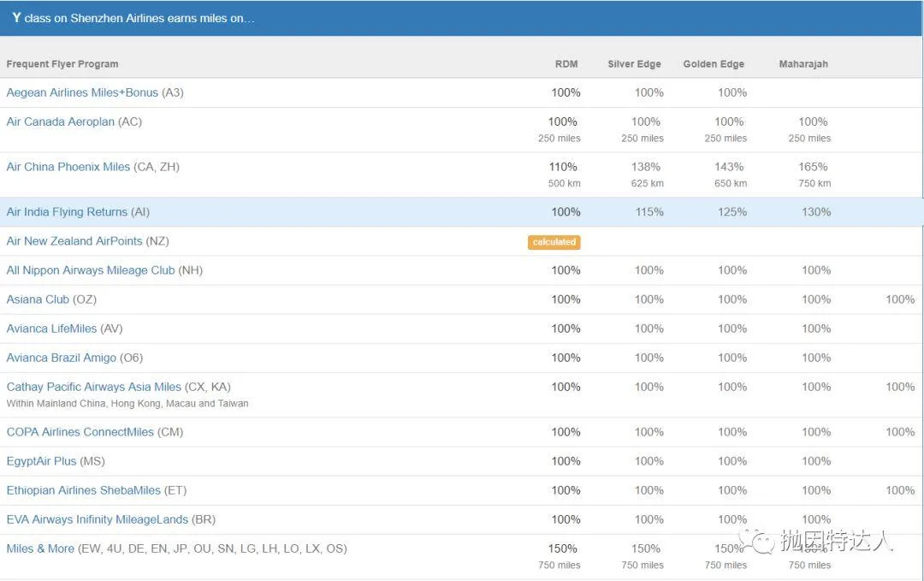Open Aegean Airlines Miles+Bonus link
The width and height of the screenshot is (924, 581).
pyautogui.click(x=82, y=92)
